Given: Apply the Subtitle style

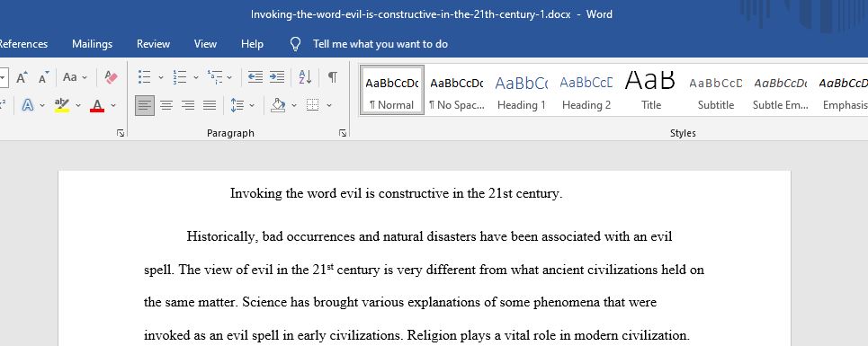Looking at the screenshot, I should click(x=716, y=90).
